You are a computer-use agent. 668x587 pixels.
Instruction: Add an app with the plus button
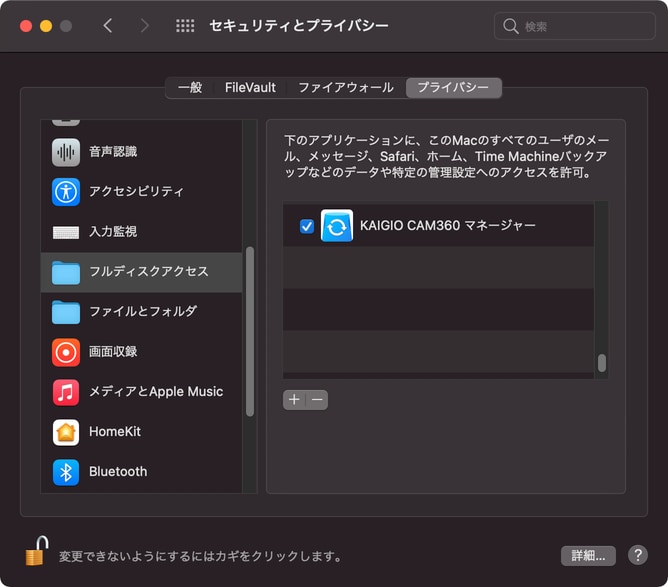pos(294,400)
